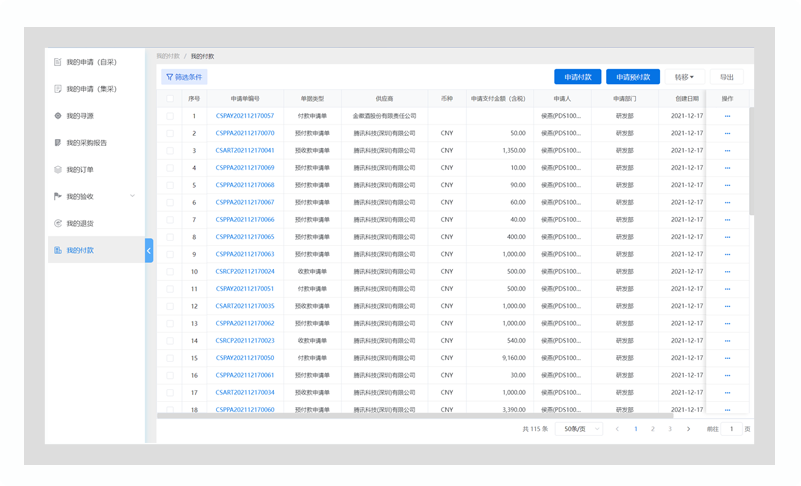Open link CSPAY202112170050

click(x=245, y=358)
